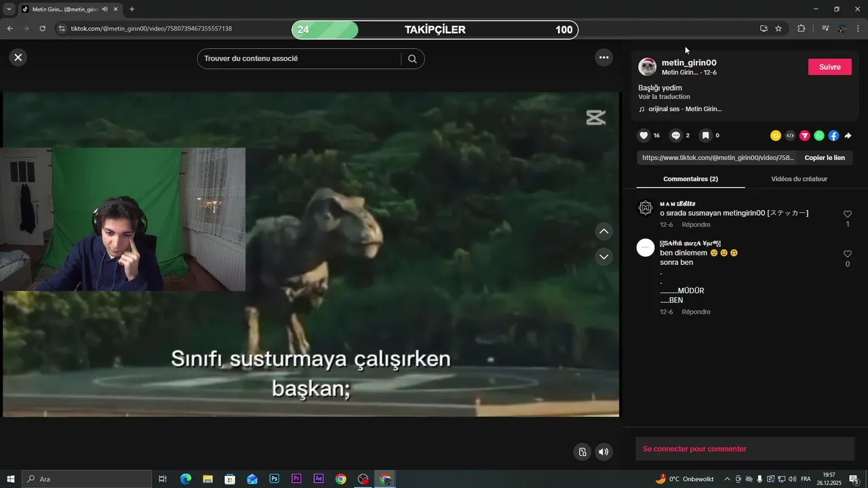Open comments via the speech bubble icon
This screenshot has width=868, height=488.
pyautogui.click(x=675, y=136)
